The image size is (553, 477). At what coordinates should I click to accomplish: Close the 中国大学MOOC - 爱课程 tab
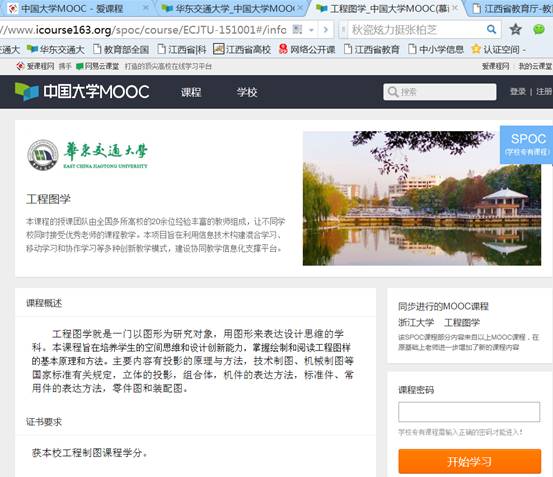point(146,8)
